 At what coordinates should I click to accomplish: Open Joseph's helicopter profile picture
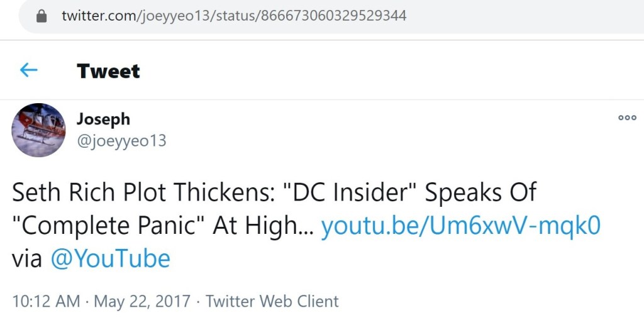point(38,130)
